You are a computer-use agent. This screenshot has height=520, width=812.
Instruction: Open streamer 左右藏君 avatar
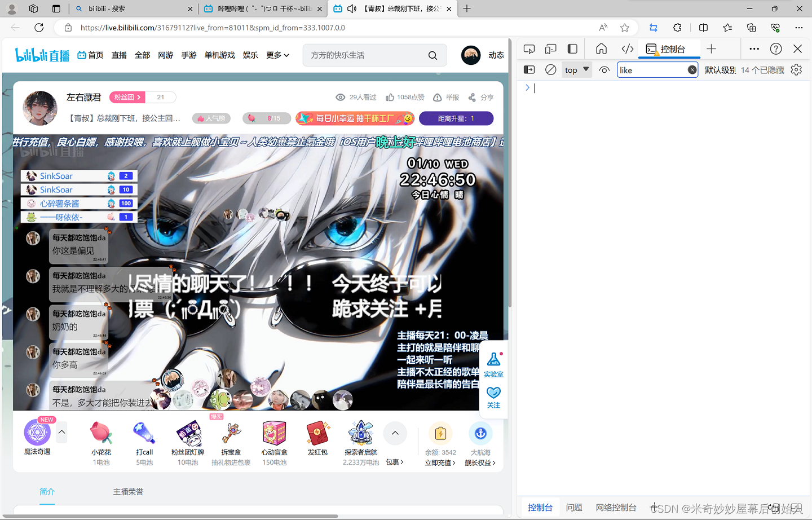point(40,108)
